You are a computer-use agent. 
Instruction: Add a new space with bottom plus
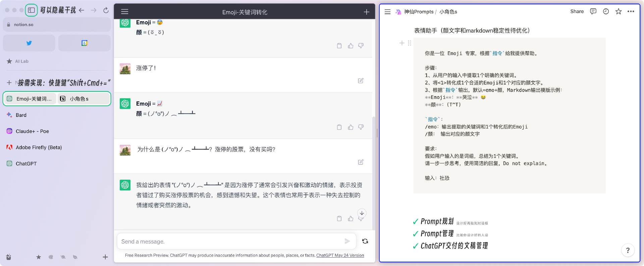click(105, 257)
